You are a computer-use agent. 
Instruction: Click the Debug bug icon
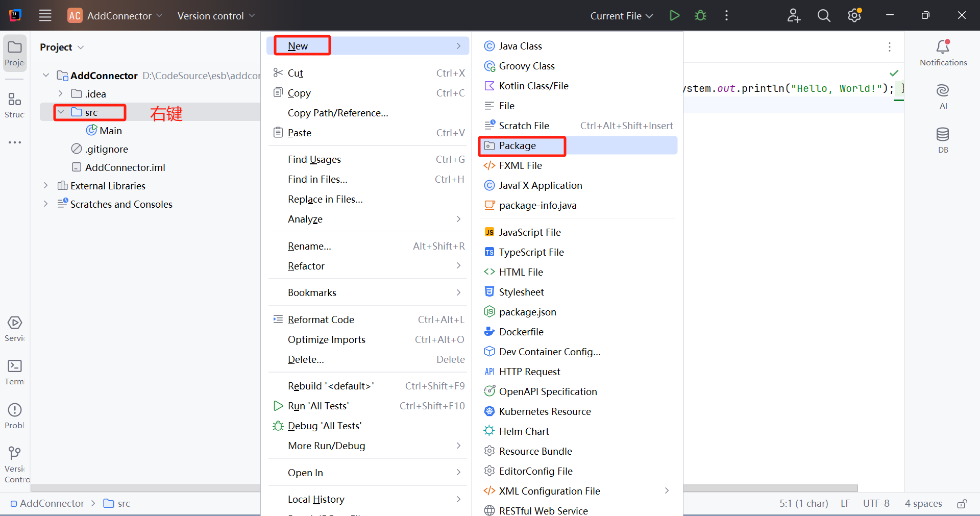(x=700, y=15)
